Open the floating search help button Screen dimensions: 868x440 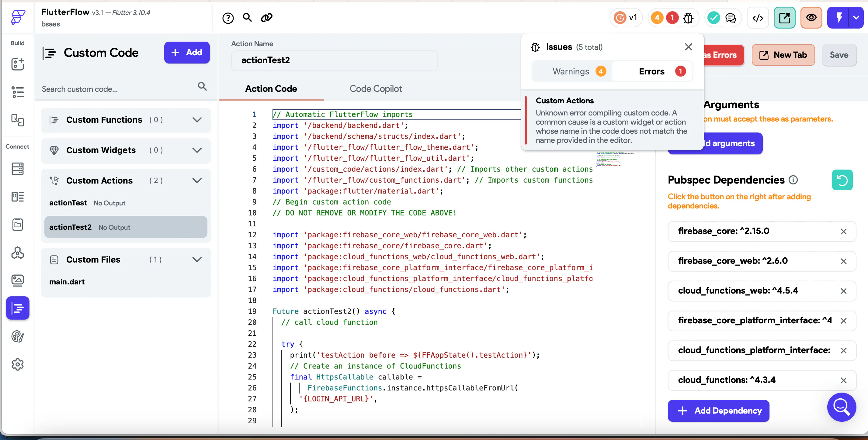(x=841, y=407)
